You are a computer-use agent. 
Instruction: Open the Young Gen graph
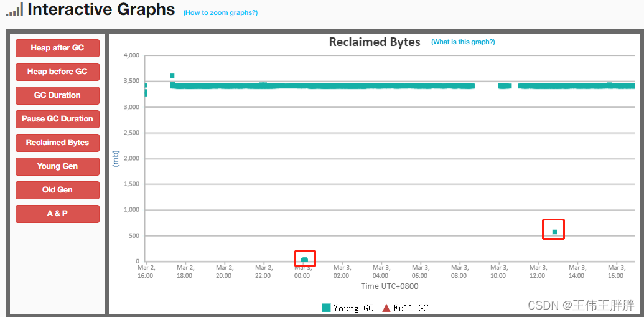57,166
